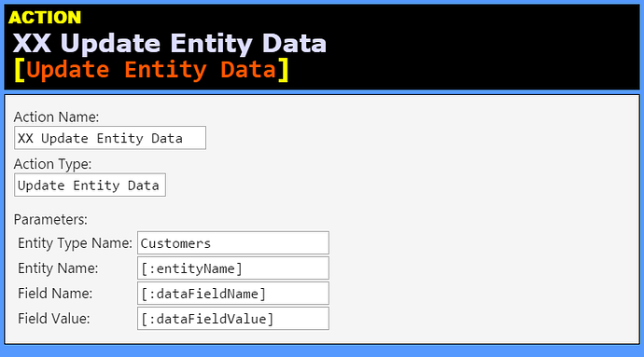
Task: Click the yellow closing bracket in header
Action: coord(284,70)
